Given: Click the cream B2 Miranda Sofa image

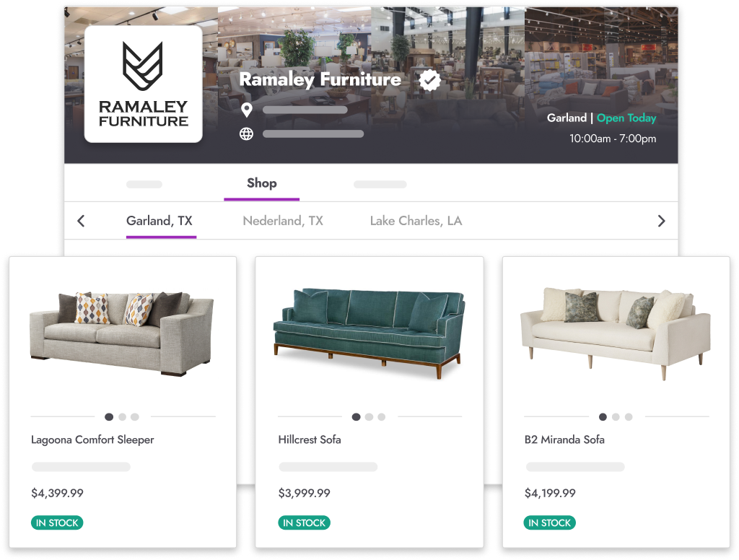Looking at the screenshot, I should click(x=615, y=333).
